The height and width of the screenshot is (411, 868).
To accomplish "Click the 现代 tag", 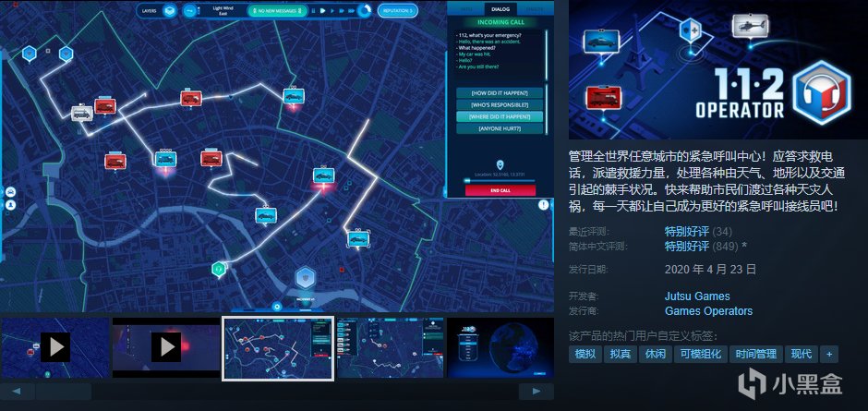I will pos(802,354).
